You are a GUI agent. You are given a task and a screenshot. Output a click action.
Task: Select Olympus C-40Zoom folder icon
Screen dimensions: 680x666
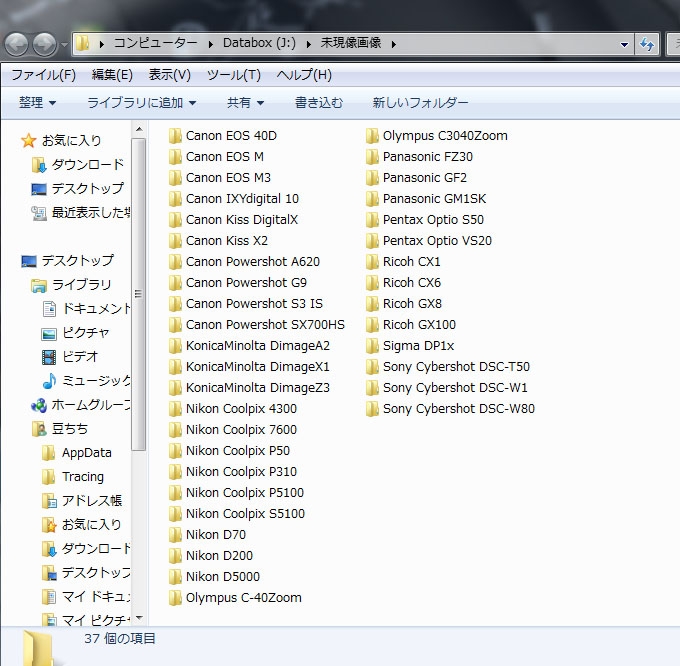(175, 597)
